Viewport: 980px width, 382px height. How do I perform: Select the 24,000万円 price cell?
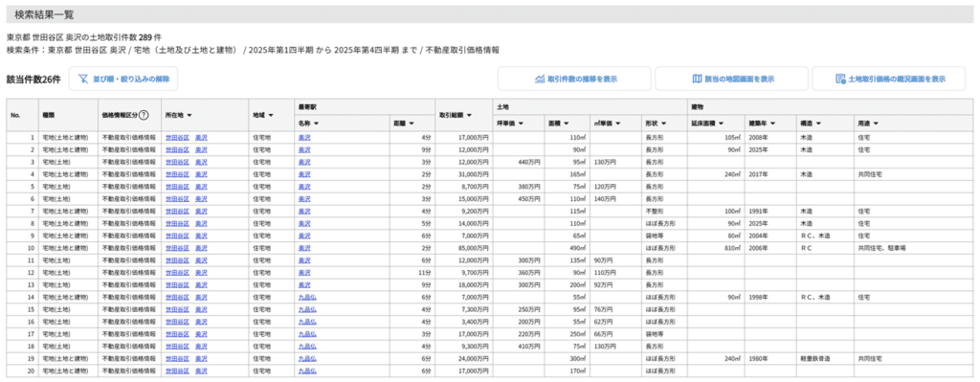coord(464,359)
